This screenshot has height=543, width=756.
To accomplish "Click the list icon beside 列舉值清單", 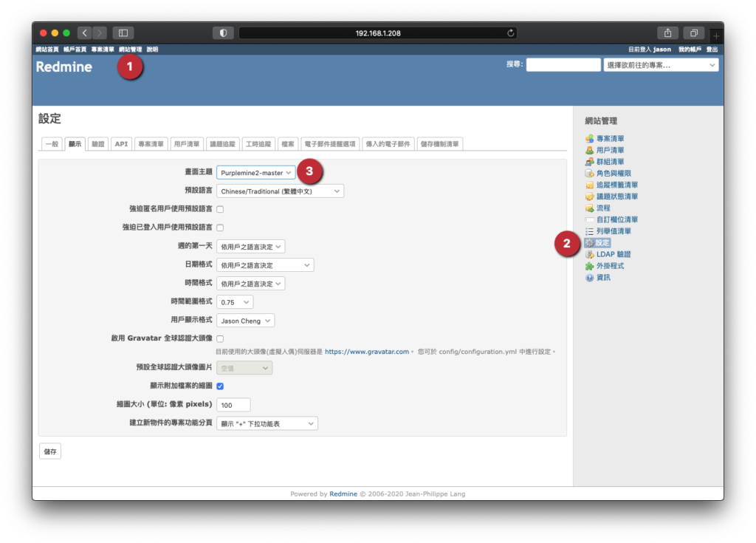I will (589, 231).
